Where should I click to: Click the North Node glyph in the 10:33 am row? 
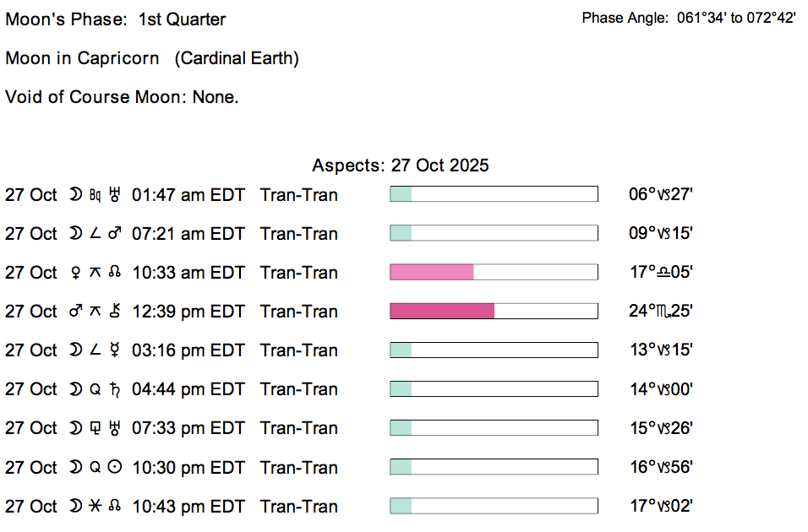click(115, 273)
